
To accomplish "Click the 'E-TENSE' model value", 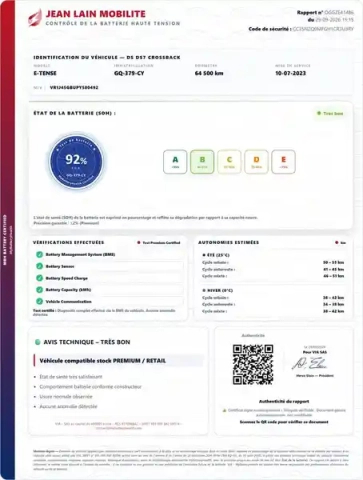I will click(x=45, y=73).
